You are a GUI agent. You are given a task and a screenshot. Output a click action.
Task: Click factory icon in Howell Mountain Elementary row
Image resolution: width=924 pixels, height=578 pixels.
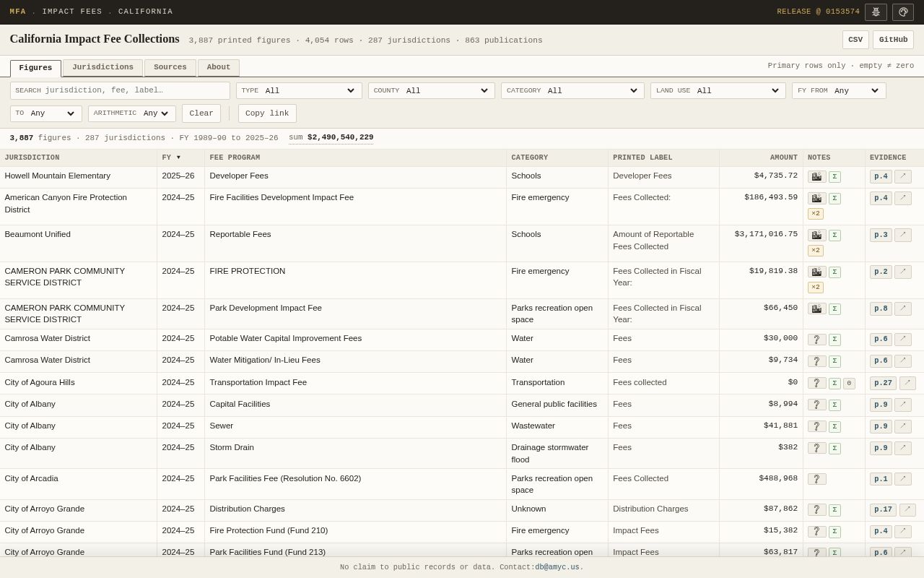click(817, 176)
